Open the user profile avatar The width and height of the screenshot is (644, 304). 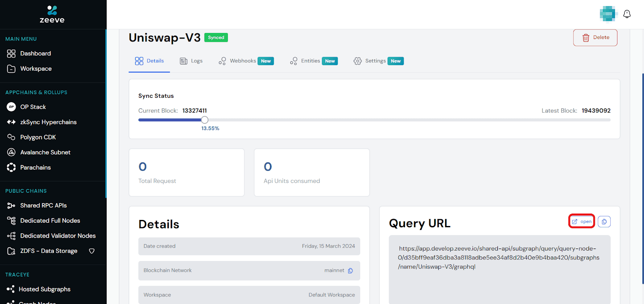pyautogui.click(x=608, y=14)
